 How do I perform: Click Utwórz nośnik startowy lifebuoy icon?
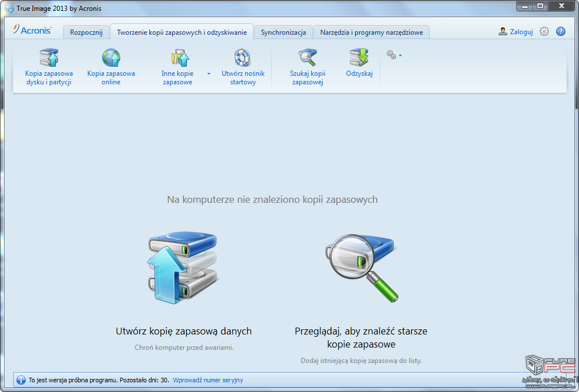coord(243,58)
